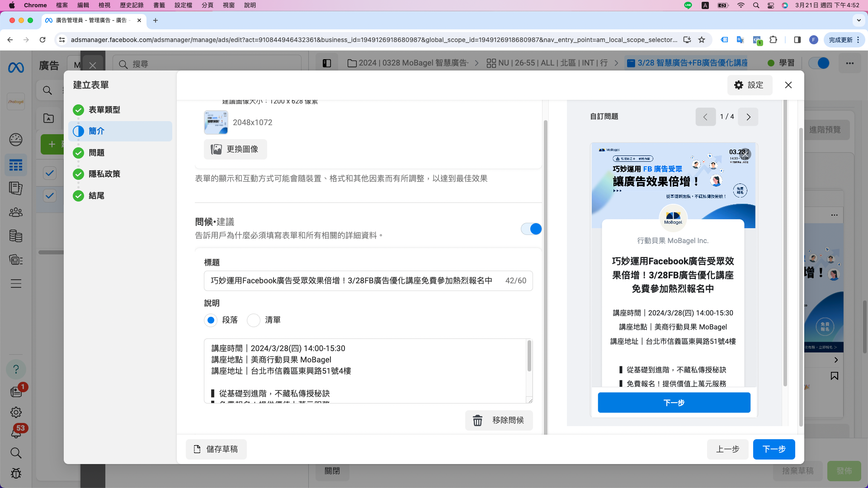Image resolution: width=868 pixels, height=488 pixels.
Task: Click Chrome address bar URL
Action: coord(374,40)
